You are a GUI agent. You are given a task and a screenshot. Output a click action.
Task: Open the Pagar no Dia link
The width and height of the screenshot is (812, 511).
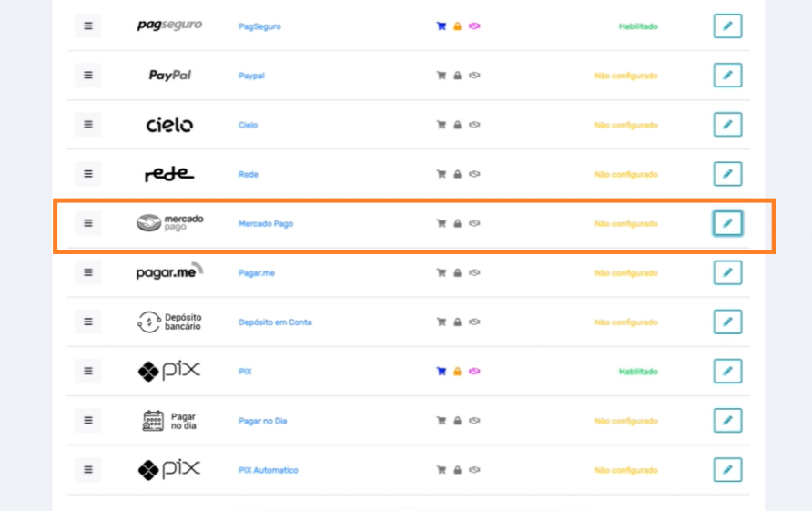pos(262,421)
